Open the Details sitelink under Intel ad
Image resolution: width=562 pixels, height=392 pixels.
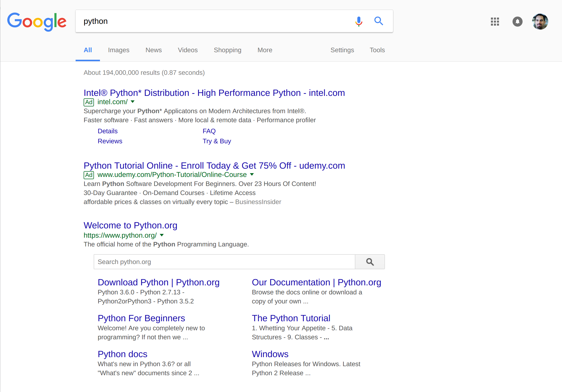click(x=107, y=131)
